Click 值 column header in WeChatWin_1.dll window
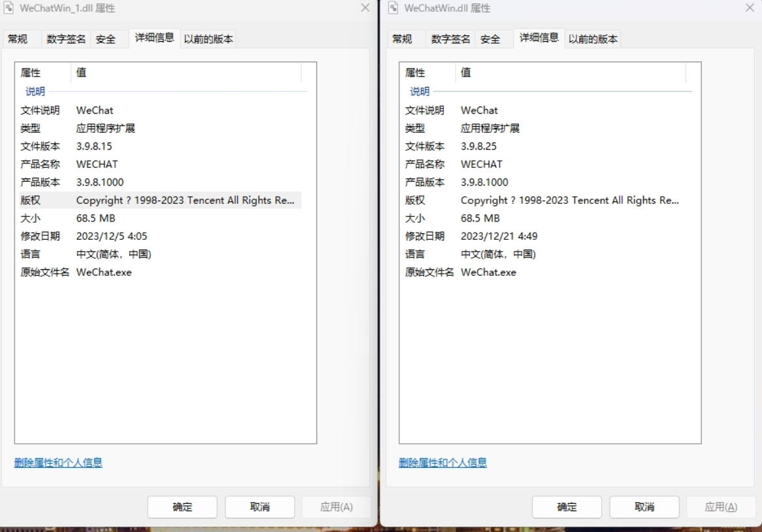Screen dimensions: 762x532 tap(186, 73)
